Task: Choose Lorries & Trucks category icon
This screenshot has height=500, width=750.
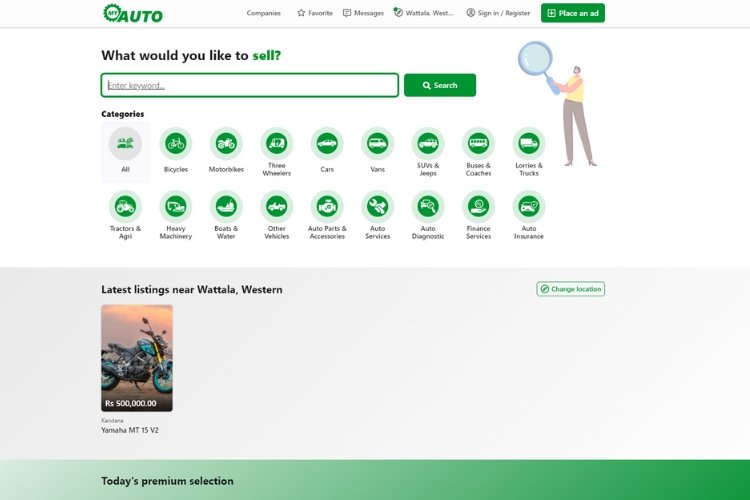Action: [x=529, y=144]
